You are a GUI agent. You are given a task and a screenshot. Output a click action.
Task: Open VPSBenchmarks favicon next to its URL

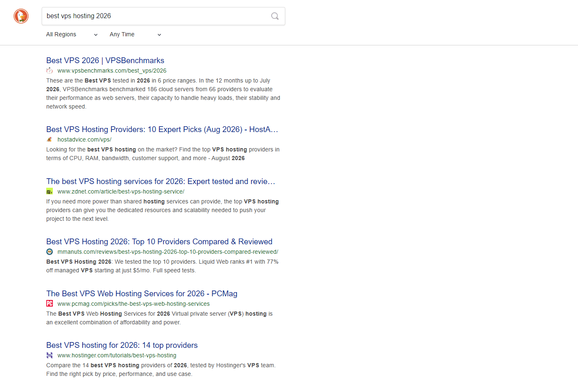point(50,71)
